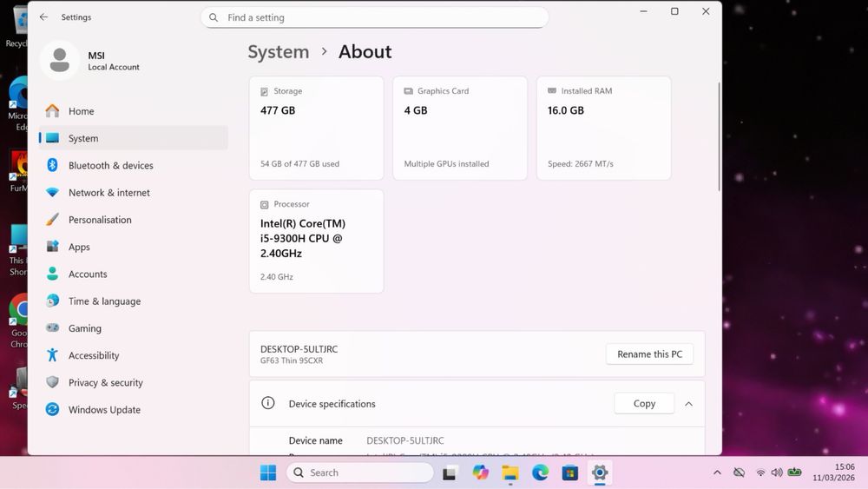Click the Personalisation paintbrush icon
Image resolution: width=868 pixels, height=489 pixels.
click(x=53, y=219)
